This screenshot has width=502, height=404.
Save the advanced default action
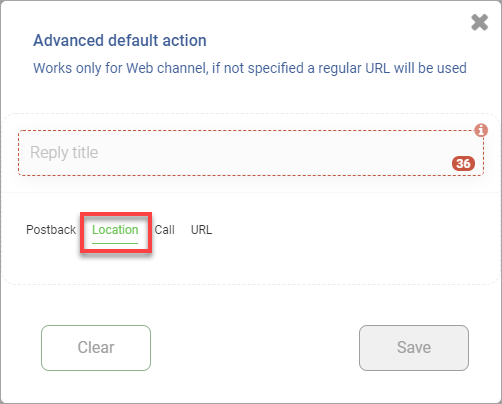pos(414,348)
